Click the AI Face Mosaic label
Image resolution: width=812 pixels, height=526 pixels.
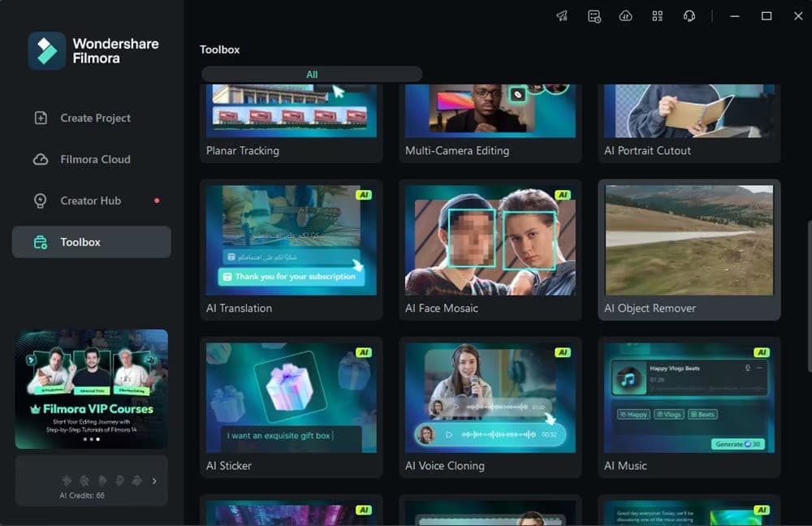point(441,308)
